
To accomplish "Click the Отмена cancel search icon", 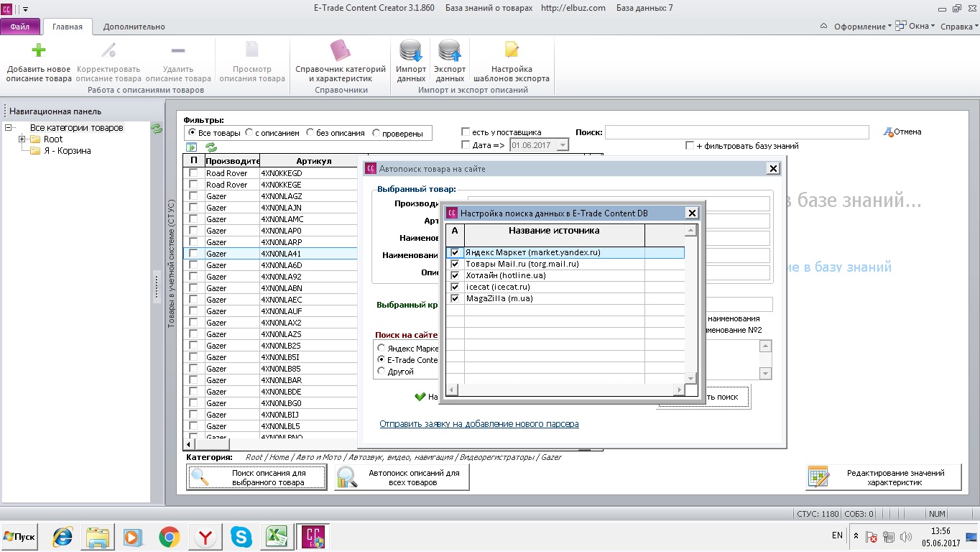I will (888, 132).
